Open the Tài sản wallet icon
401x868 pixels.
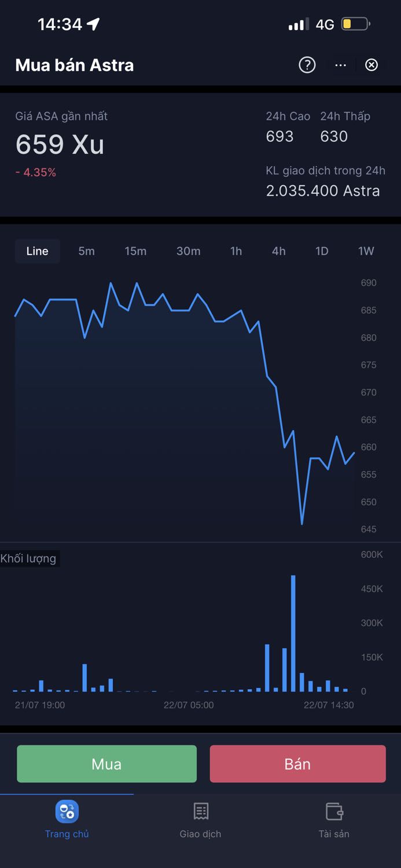(x=334, y=811)
